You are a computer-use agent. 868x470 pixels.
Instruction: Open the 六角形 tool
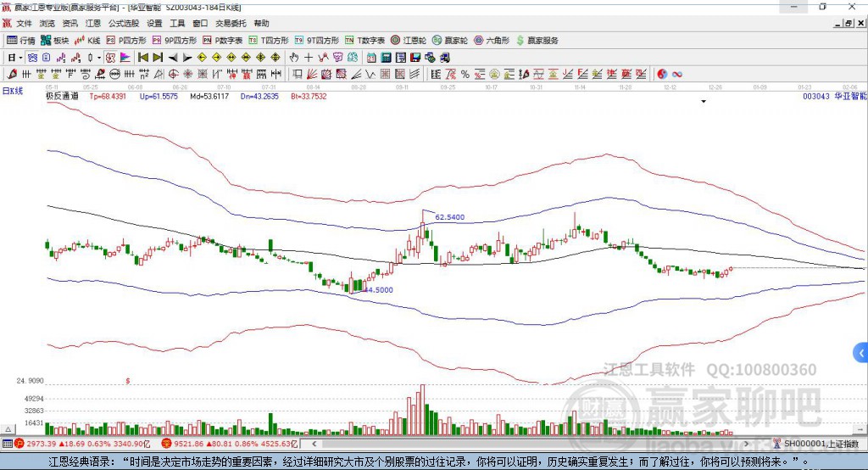point(492,41)
